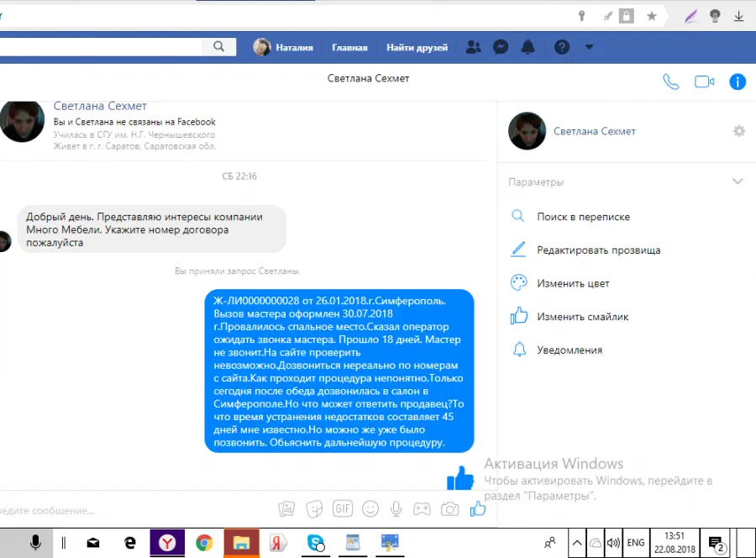
Task: Bookmark the page with the star icon
Action: pyautogui.click(x=651, y=17)
